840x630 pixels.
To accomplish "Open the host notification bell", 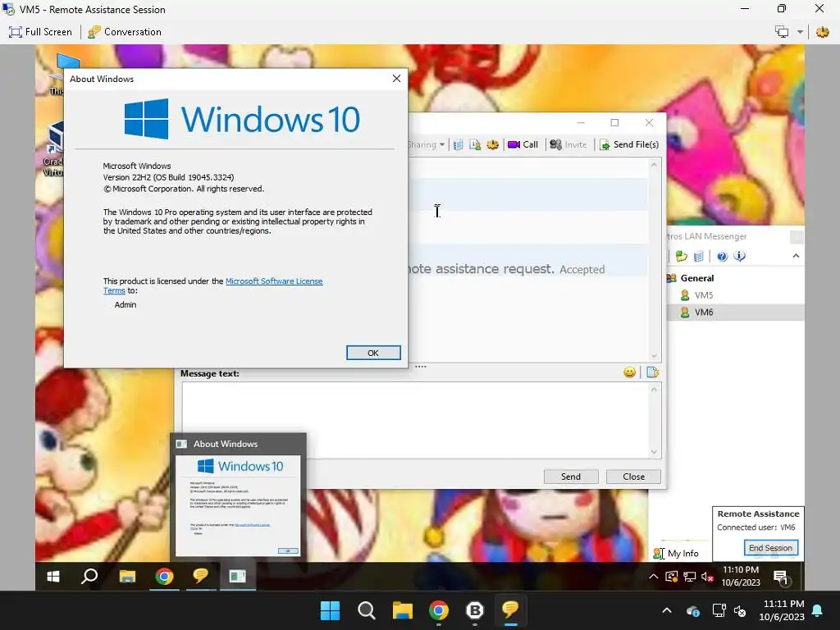I will point(818,610).
